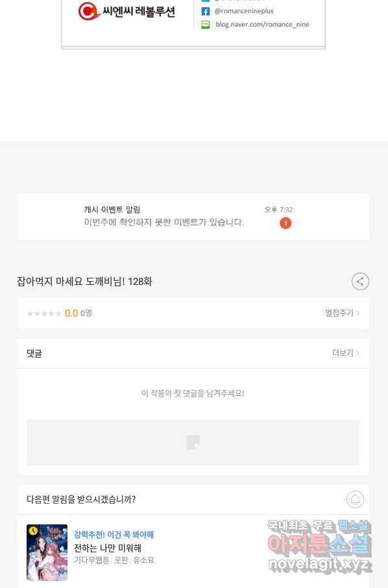Click the 씨엔씨 레볼루션 logo
The image size is (388, 588).
pyautogui.click(x=127, y=11)
